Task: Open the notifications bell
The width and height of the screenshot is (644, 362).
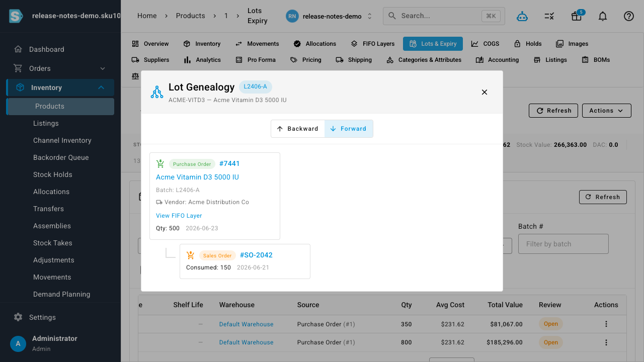Action: (603, 16)
